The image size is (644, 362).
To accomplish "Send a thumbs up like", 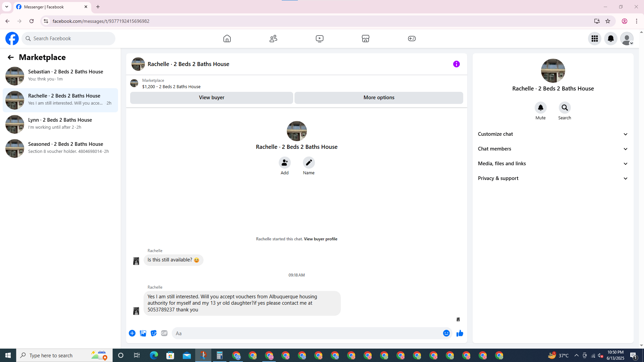I will (x=460, y=333).
